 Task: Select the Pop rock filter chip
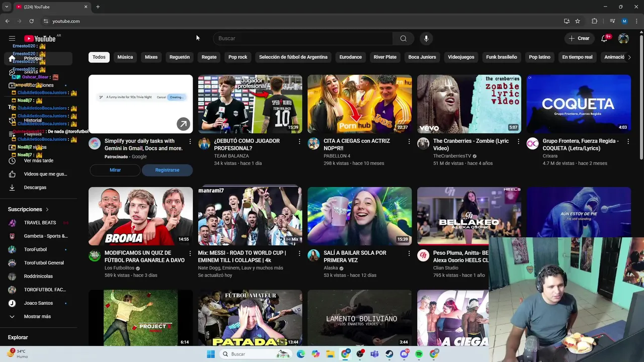click(x=238, y=57)
